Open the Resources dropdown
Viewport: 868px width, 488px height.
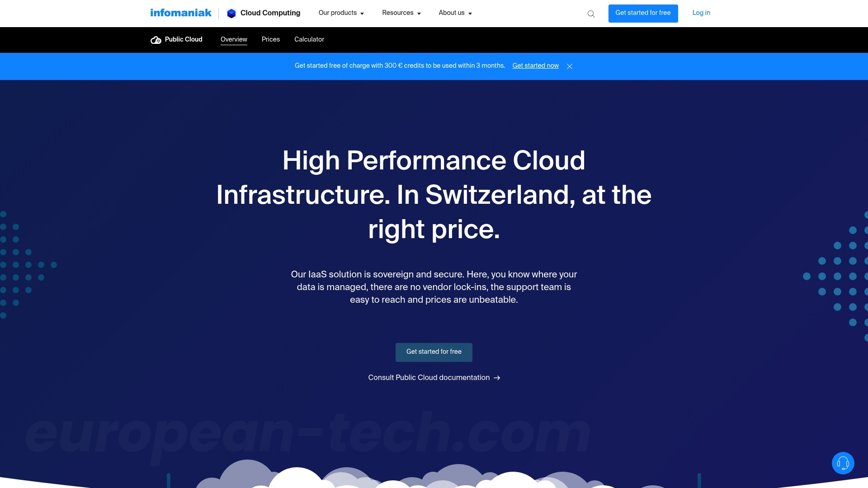pyautogui.click(x=401, y=13)
